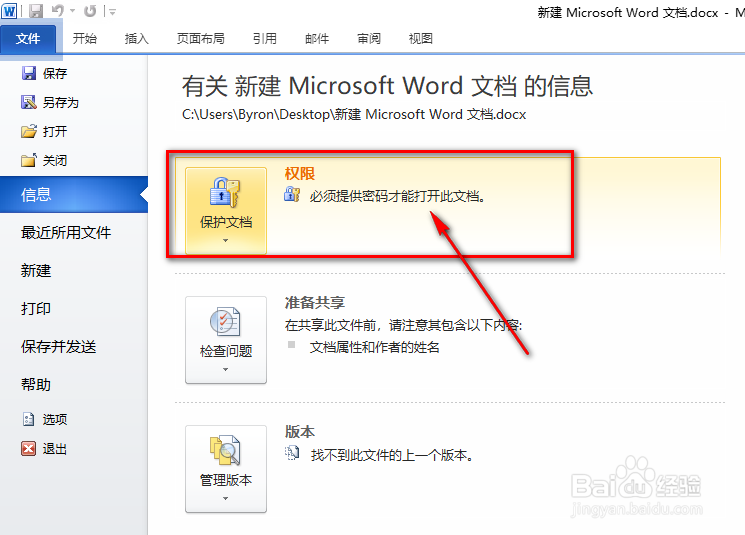Click text 找不到此文件的上一个版本。
Viewport: 745px width, 535px height.
[x=392, y=455]
